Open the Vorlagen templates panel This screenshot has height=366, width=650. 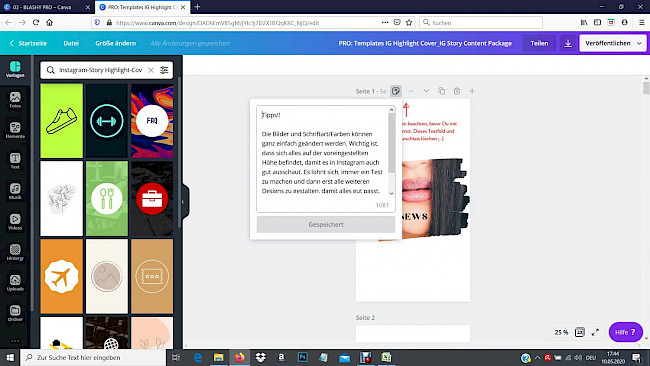click(15, 69)
